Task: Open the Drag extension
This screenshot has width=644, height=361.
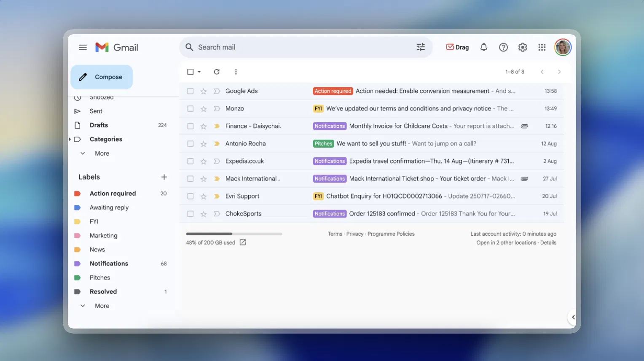Action: tap(457, 47)
